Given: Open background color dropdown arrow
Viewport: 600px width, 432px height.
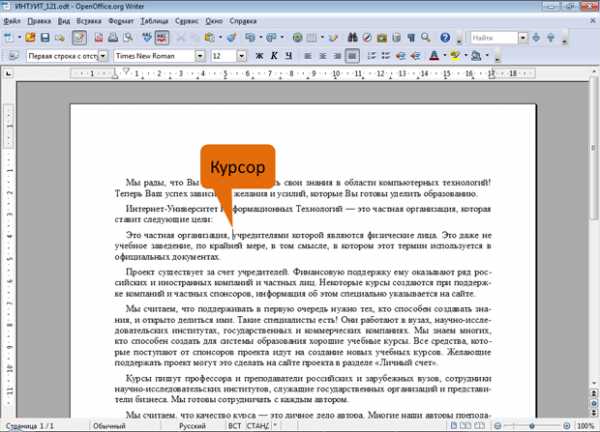Looking at the screenshot, I should [x=487, y=56].
